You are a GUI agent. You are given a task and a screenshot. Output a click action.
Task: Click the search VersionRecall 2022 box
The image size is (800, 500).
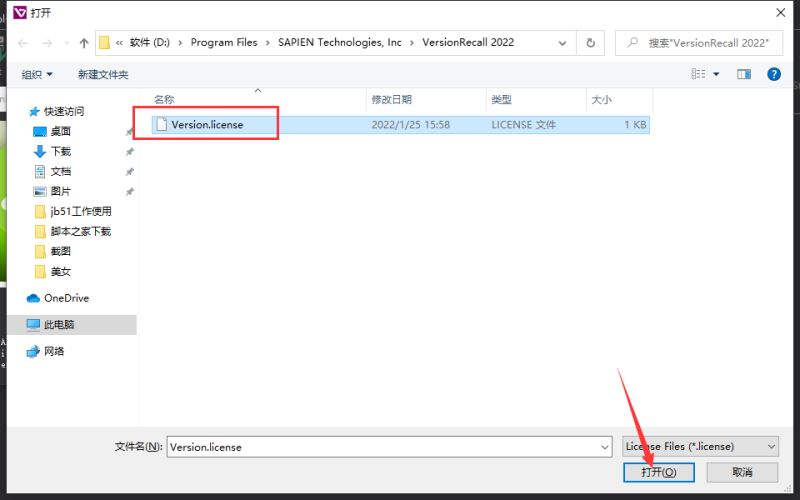coord(699,43)
